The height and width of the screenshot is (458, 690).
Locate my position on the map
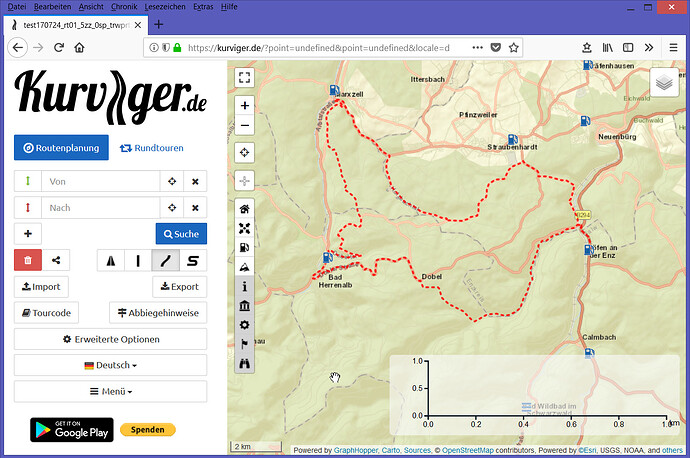pos(244,153)
